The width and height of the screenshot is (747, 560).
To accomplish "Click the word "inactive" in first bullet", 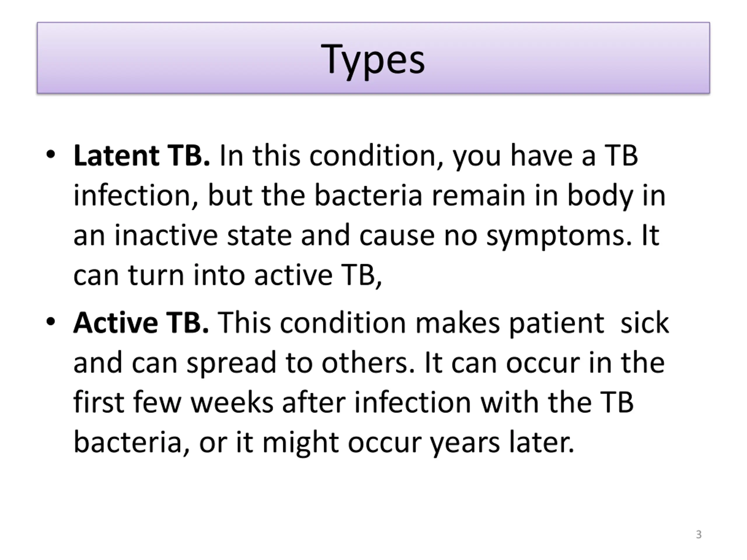I will click(x=166, y=235).
